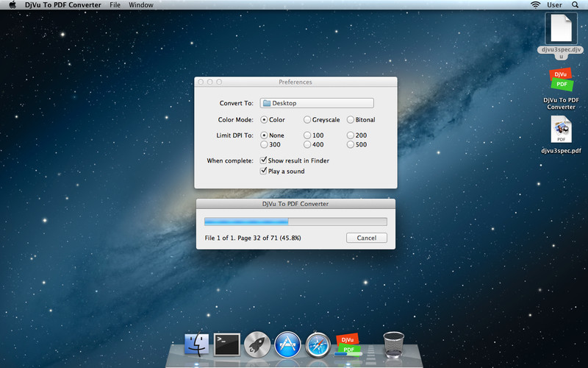Click the Wi-Fi status icon
This screenshot has width=588, height=368.
(x=536, y=5)
